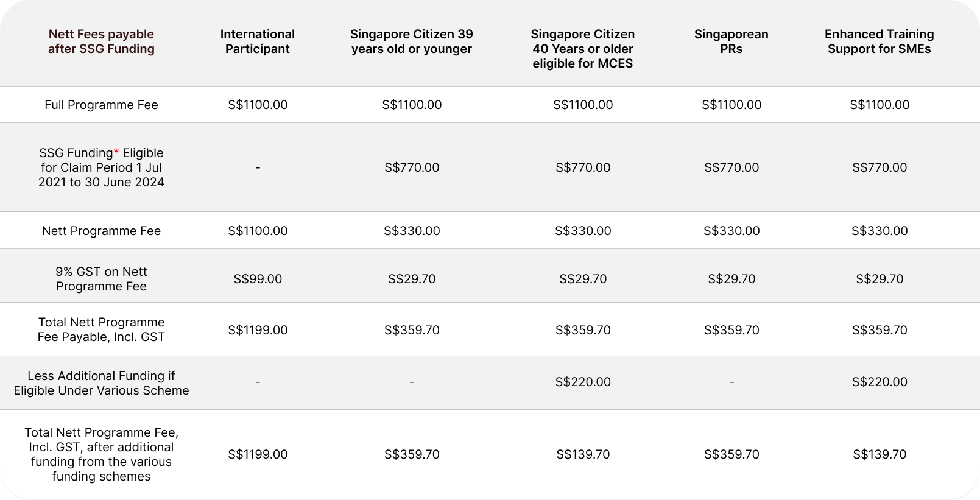This screenshot has height=500, width=980.
Task: Select the "Less Additional Funding if Eligible" row label
Action: [101, 383]
